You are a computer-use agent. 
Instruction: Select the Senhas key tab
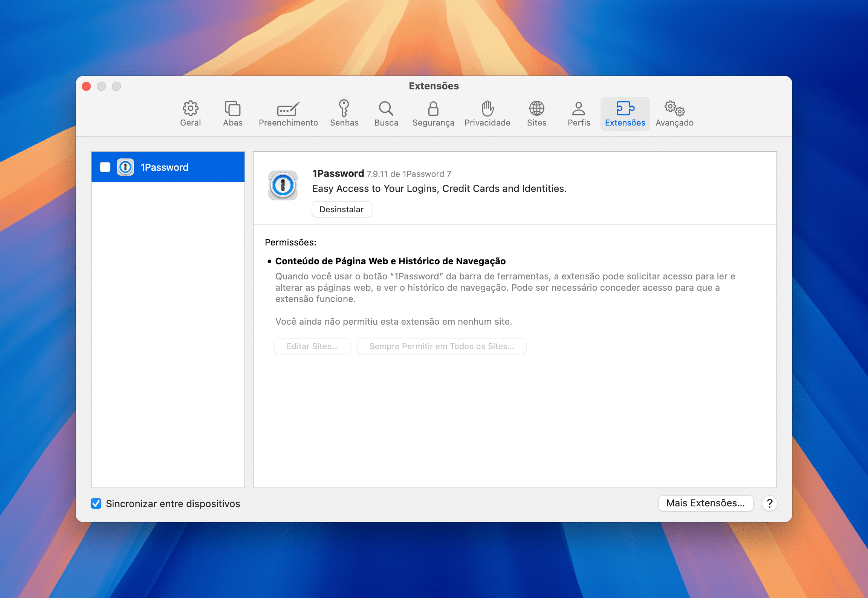point(344,113)
